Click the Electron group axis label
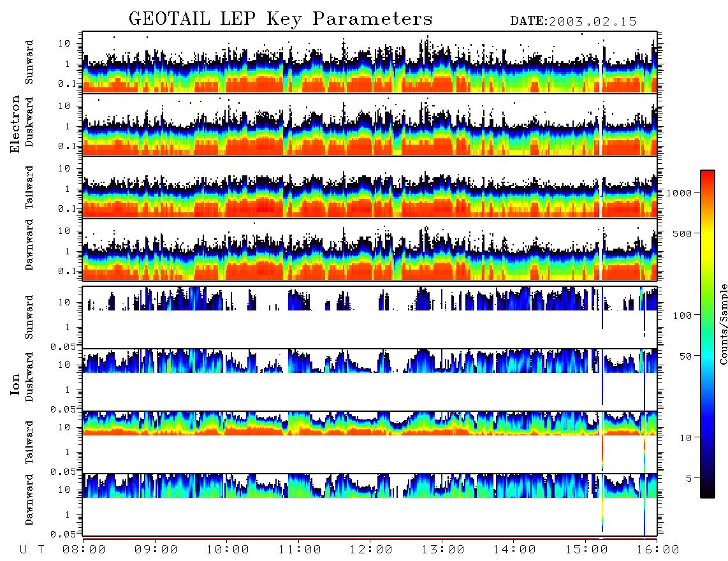Image resolution: width=728 pixels, height=561 pixels. 15,124
